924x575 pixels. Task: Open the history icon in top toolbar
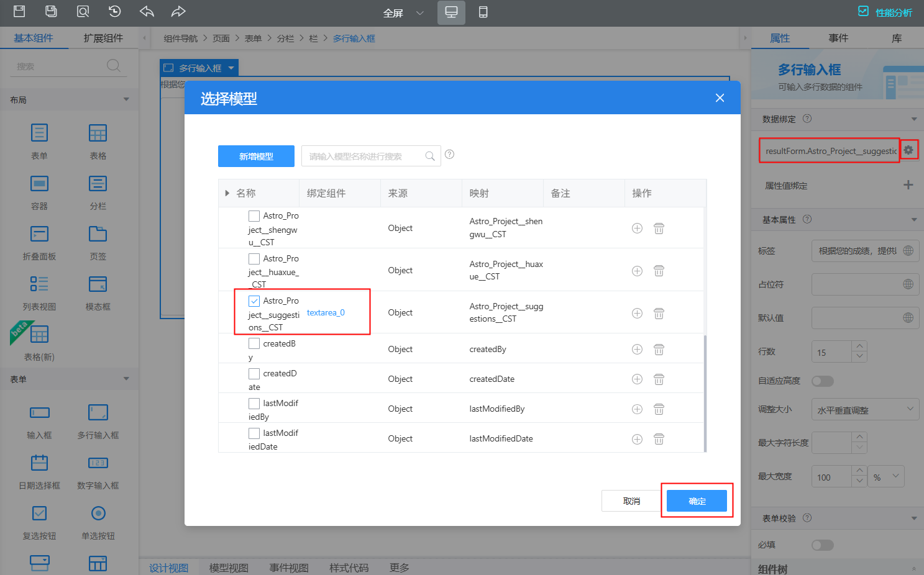click(x=114, y=12)
